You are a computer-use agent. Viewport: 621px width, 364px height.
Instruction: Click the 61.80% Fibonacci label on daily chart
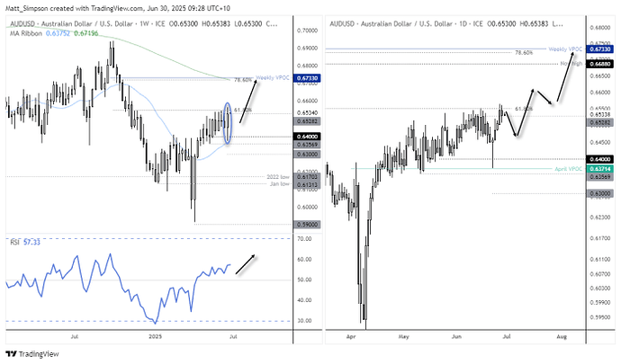tap(524, 109)
